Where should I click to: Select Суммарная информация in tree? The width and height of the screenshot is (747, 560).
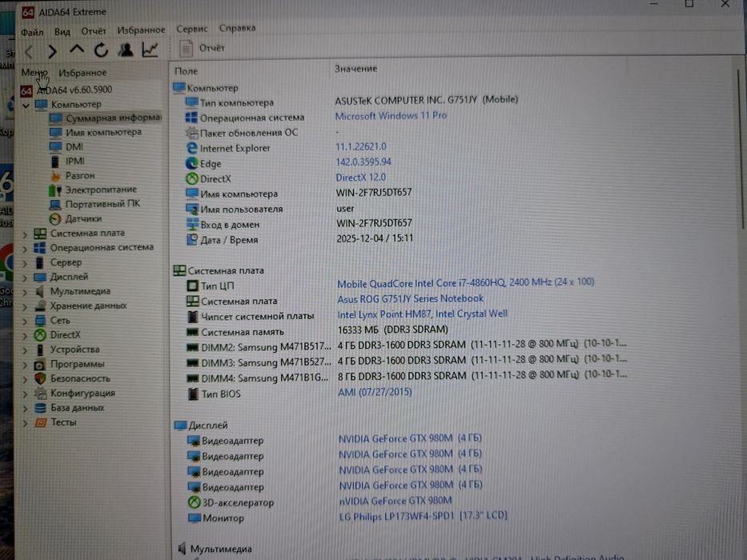pos(106,118)
